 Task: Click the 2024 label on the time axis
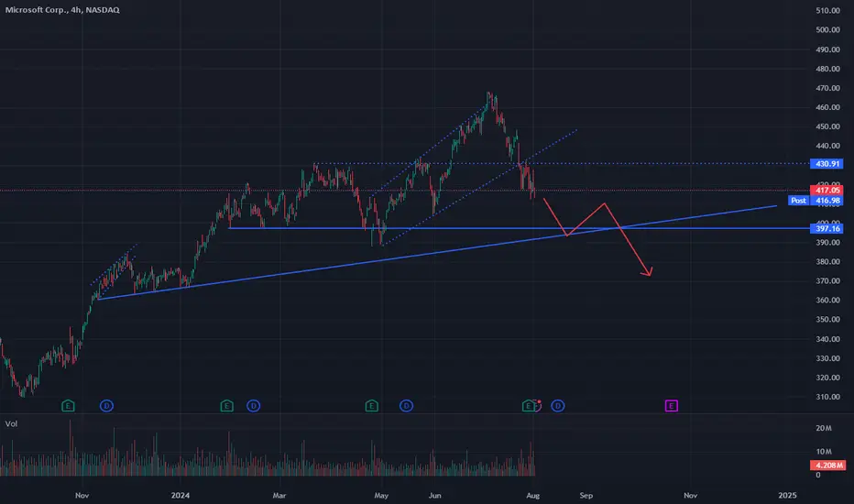tap(181, 495)
